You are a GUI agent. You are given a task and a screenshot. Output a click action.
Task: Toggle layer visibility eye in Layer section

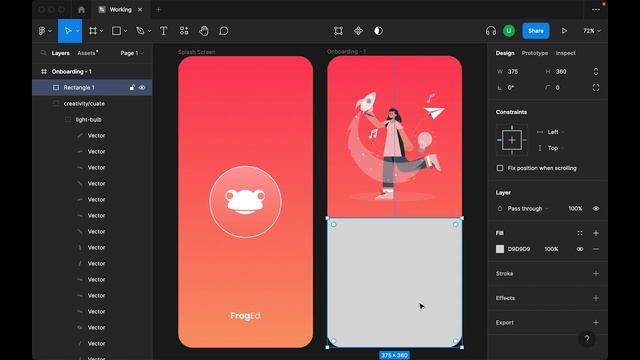(x=596, y=209)
